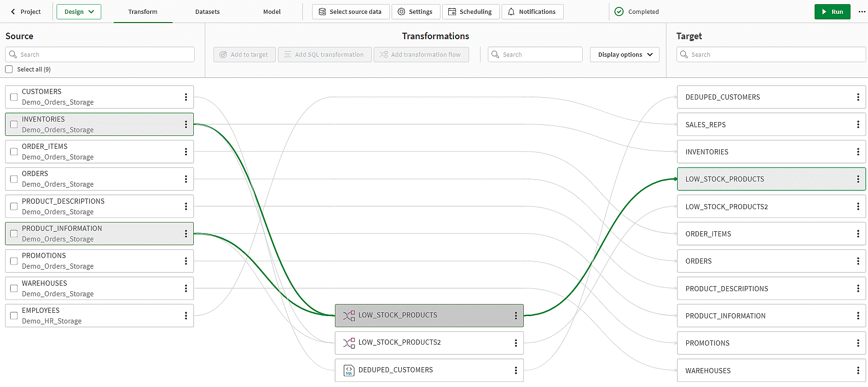Open the three-dot menu for the WAREHOUSES target
This screenshot has width=868, height=387.
pyautogui.click(x=858, y=370)
